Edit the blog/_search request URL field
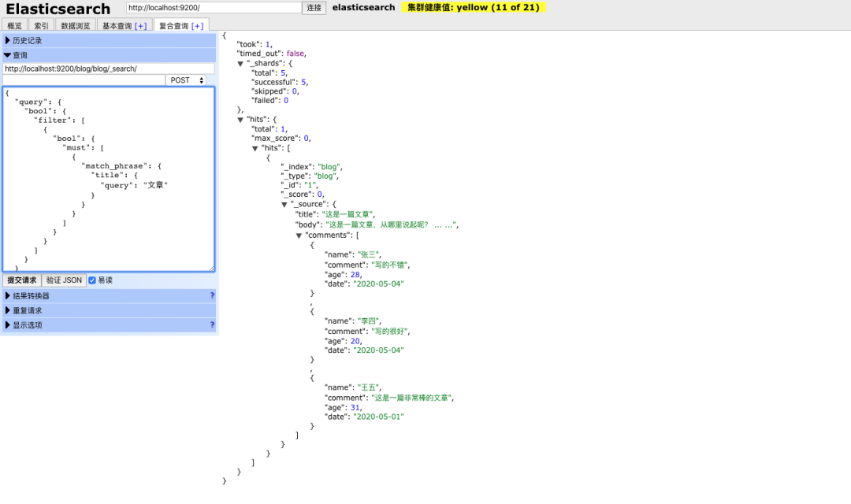 (109, 69)
